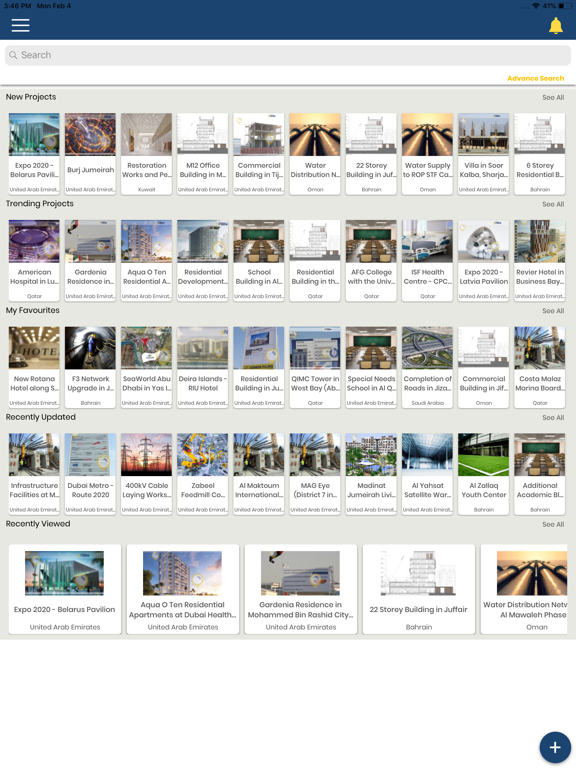576x768 pixels.
Task: Tap the notification bell icon
Action: pyautogui.click(x=555, y=25)
